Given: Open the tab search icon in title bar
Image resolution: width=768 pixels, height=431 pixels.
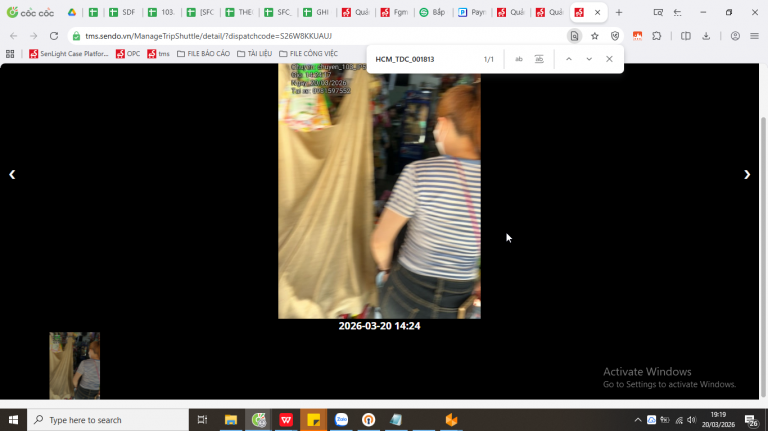Looking at the screenshot, I should tap(658, 13).
